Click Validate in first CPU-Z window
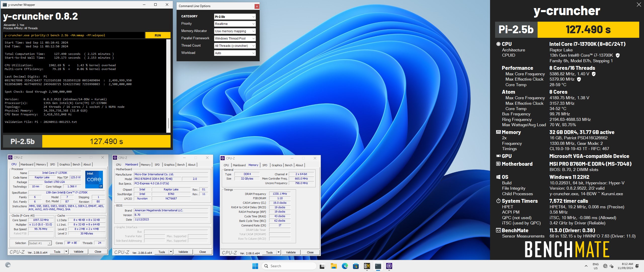644x272 pixels. click(78, 252)
